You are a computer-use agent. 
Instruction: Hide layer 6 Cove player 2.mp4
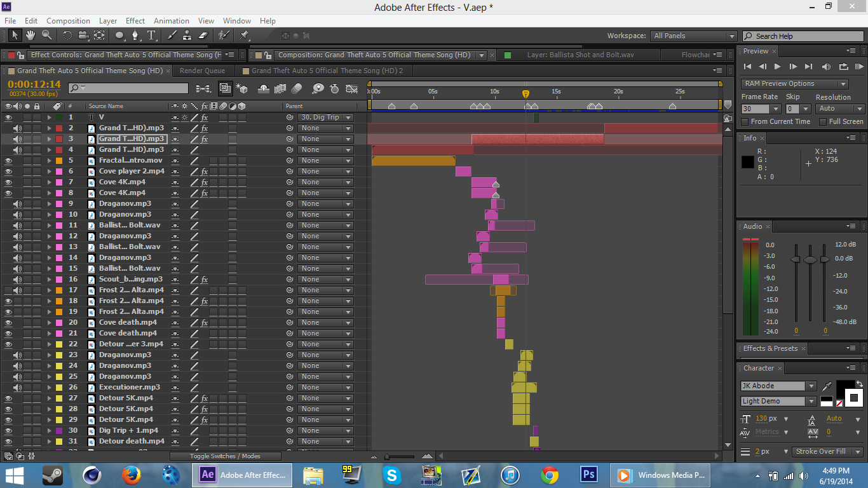[8, 172]
